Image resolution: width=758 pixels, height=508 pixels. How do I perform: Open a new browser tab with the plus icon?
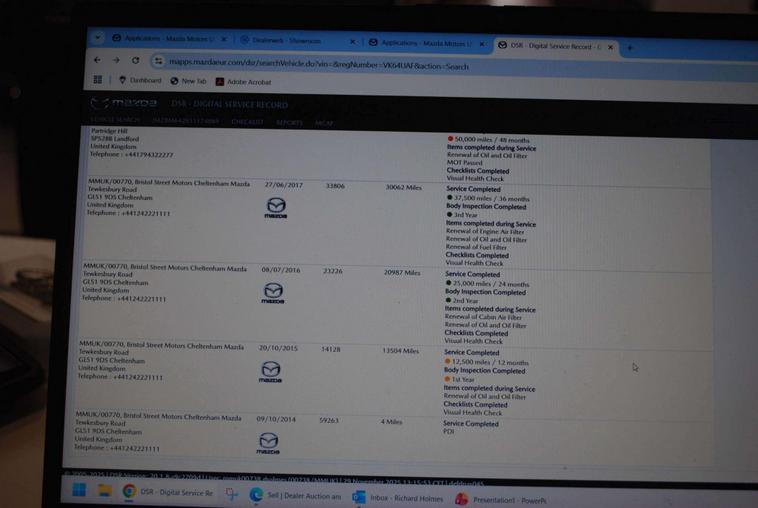coord(629,47)
